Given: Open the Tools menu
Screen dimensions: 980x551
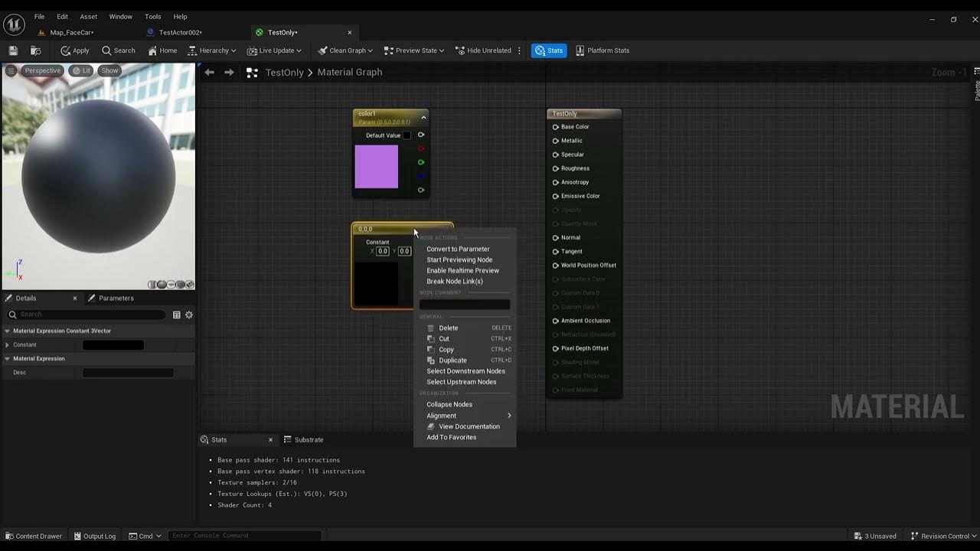Looking at the screenshot, I should [153, 16].
